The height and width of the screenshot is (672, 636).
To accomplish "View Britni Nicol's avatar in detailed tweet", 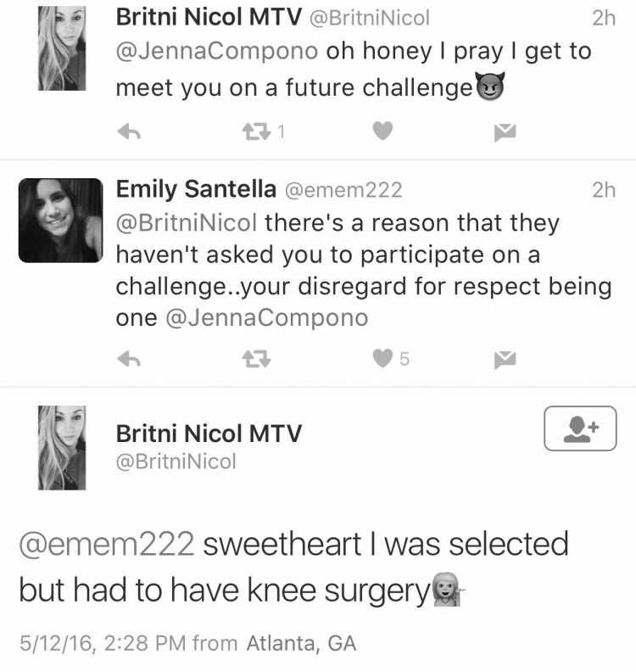I will [62, 448].
